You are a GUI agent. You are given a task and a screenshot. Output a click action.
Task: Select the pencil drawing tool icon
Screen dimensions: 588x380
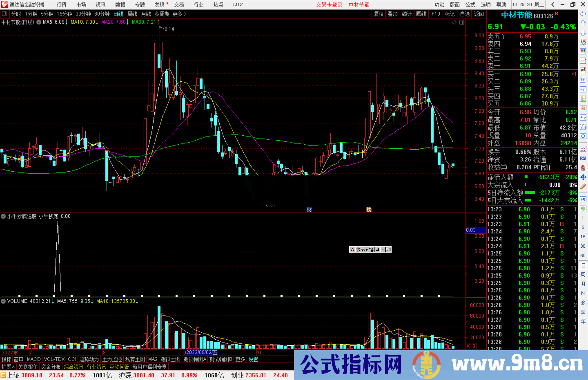click(x=583, y=187)
